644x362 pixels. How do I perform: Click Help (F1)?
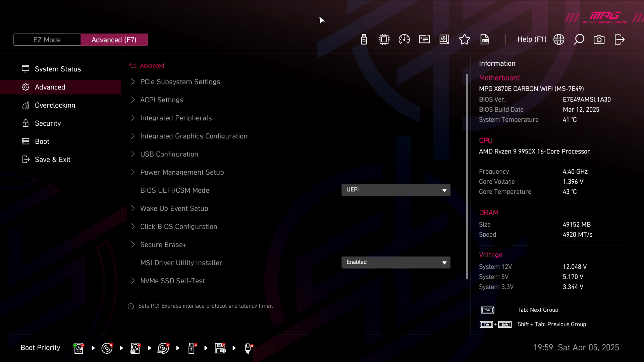[532, 40]
